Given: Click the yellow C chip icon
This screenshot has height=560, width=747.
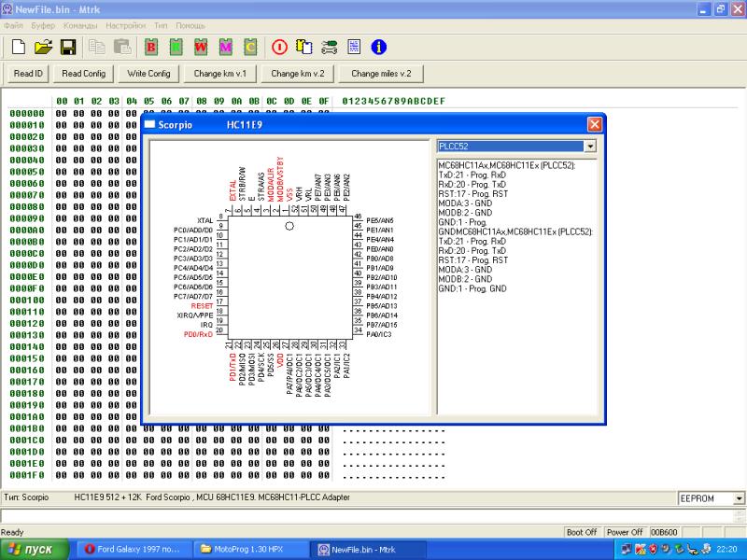Looking at the screenshot, I should (250, 47).
